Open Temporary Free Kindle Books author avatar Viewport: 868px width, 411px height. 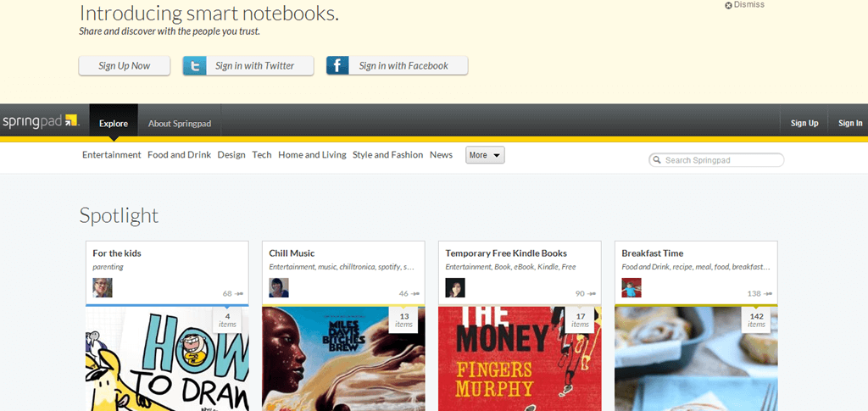(455, 287)
